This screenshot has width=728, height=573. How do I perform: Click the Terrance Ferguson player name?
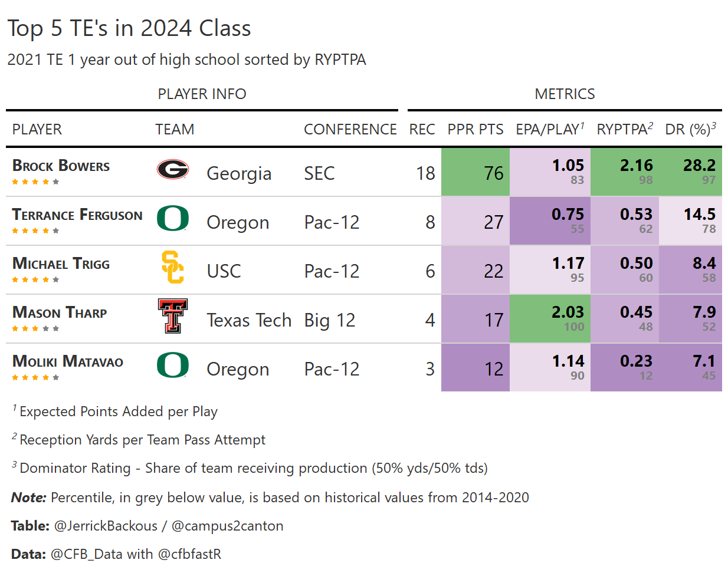tap(77, 215)
